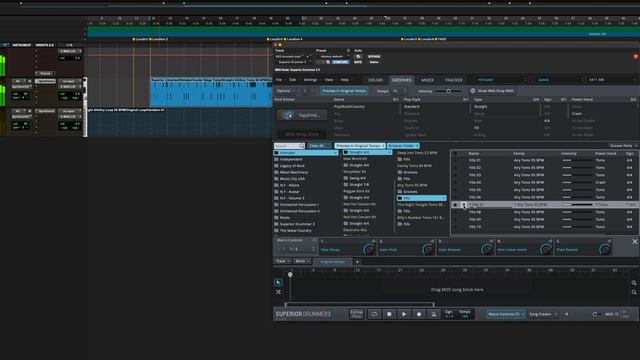640x360 pixels.
Task: Select the pointer tool in the song track
Action: [278, 282]
